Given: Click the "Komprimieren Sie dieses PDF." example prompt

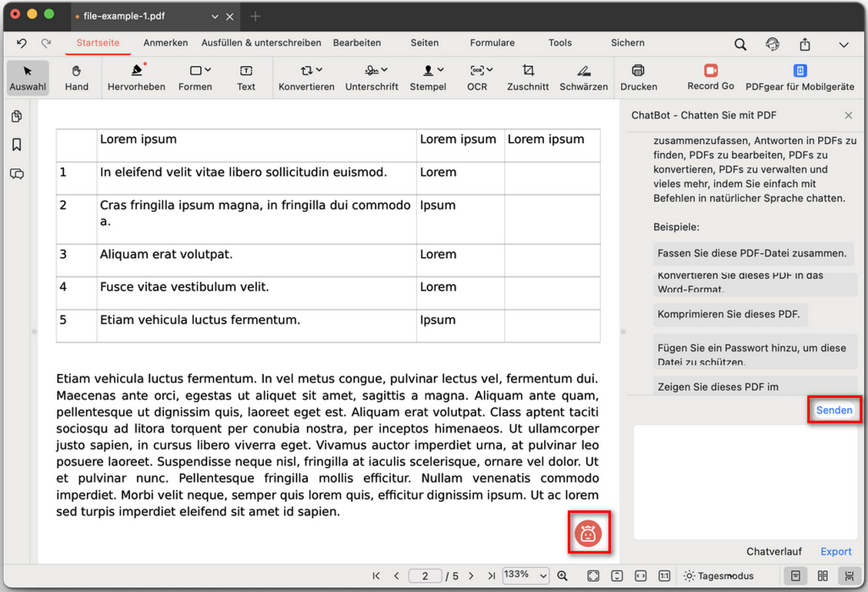Looking at the screenshot, I should [x=728, y=314].
